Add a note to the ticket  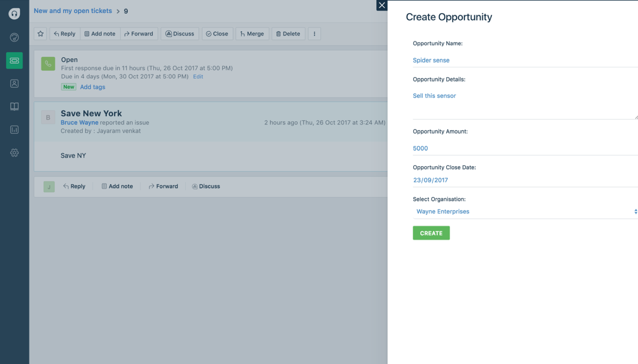tap(100, 33)
